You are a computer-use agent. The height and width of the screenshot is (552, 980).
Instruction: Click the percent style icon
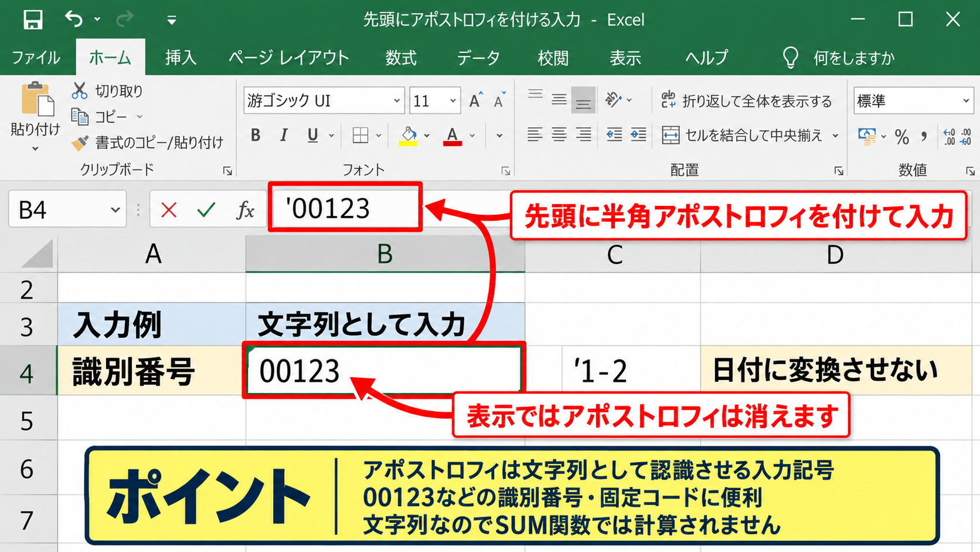pos(902,137)
